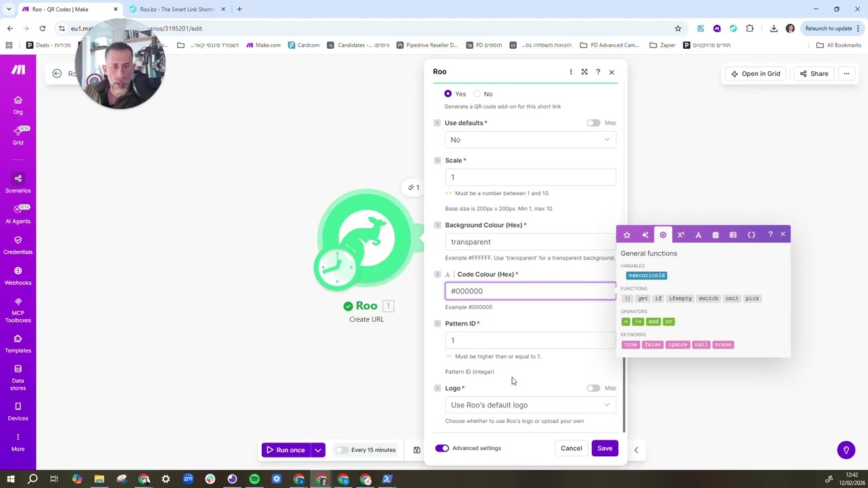Image resolution: width=868 pixels, height=488 pixels.
Task: Open Credentials in the sidebar
Action: coord(18,245)
